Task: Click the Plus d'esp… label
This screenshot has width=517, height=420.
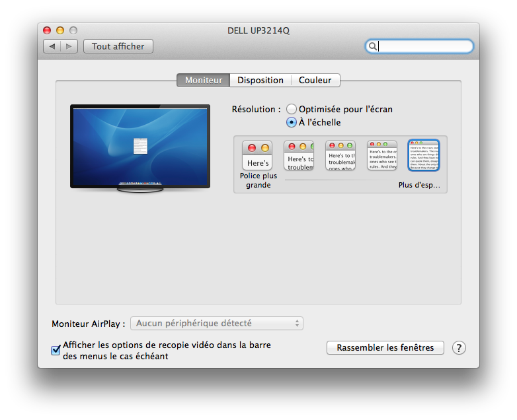Action: 419,185
